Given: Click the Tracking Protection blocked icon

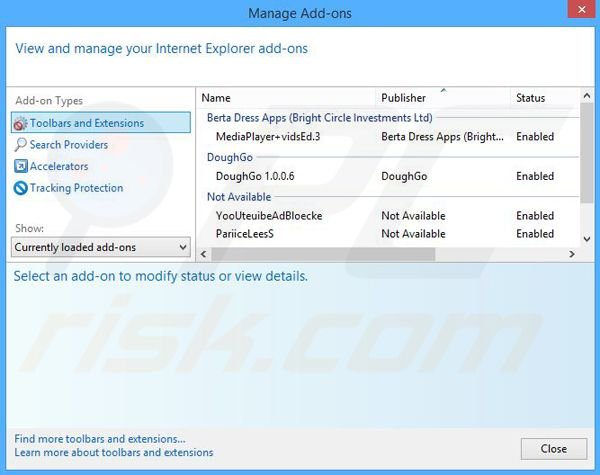Looking at the screenshot, I should [x=20, y=188].
